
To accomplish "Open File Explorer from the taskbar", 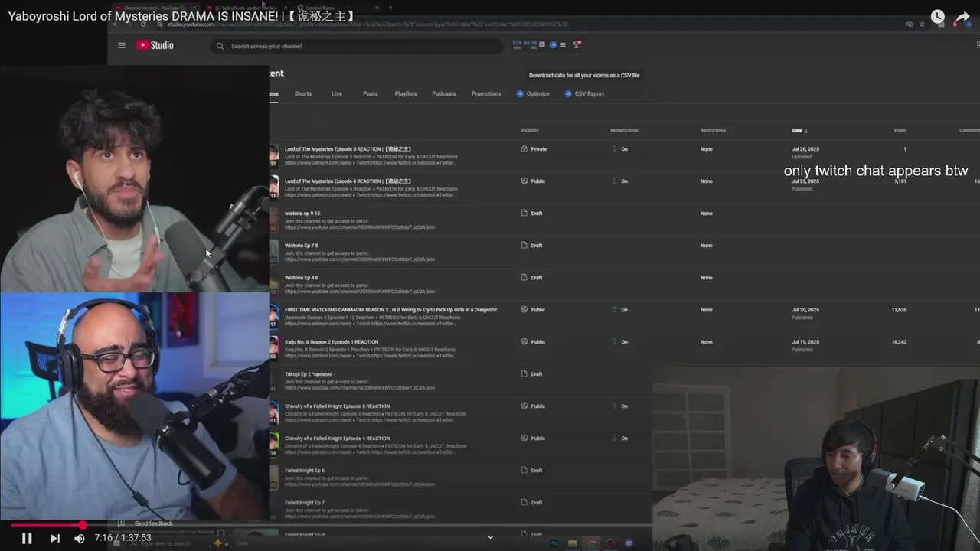I will click(572, 543).
